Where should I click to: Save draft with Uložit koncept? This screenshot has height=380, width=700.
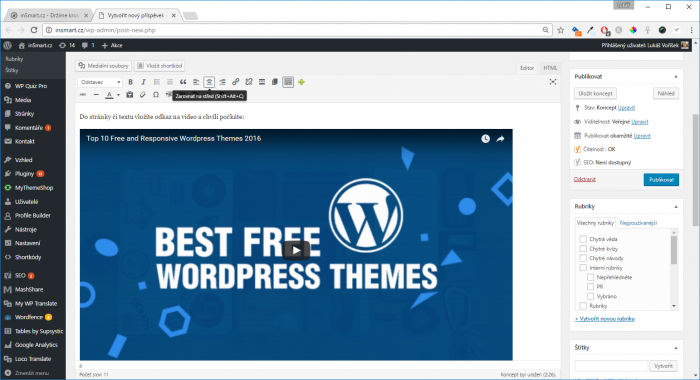tap(595, 93)
